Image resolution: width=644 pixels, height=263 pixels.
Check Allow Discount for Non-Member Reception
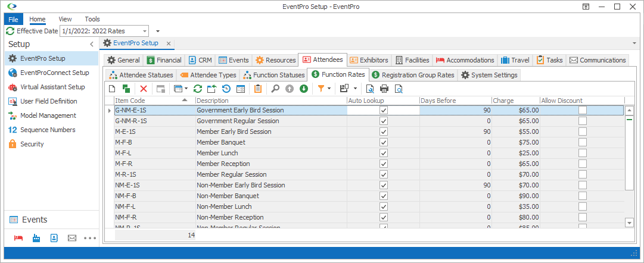coord(583,217)
